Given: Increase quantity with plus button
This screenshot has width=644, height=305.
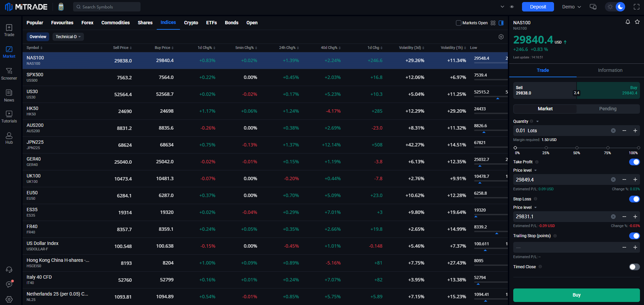Looking at the screenshot, I should [x=635, y=131].
